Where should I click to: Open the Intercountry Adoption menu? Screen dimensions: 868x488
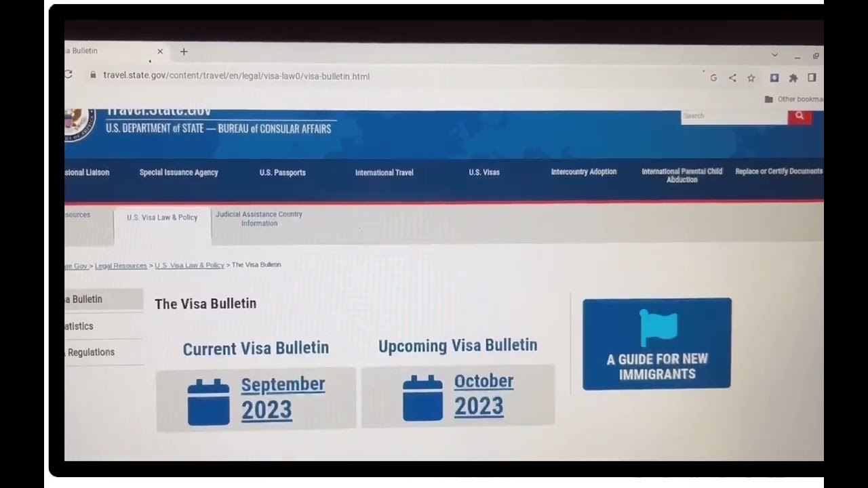point(584,171)
